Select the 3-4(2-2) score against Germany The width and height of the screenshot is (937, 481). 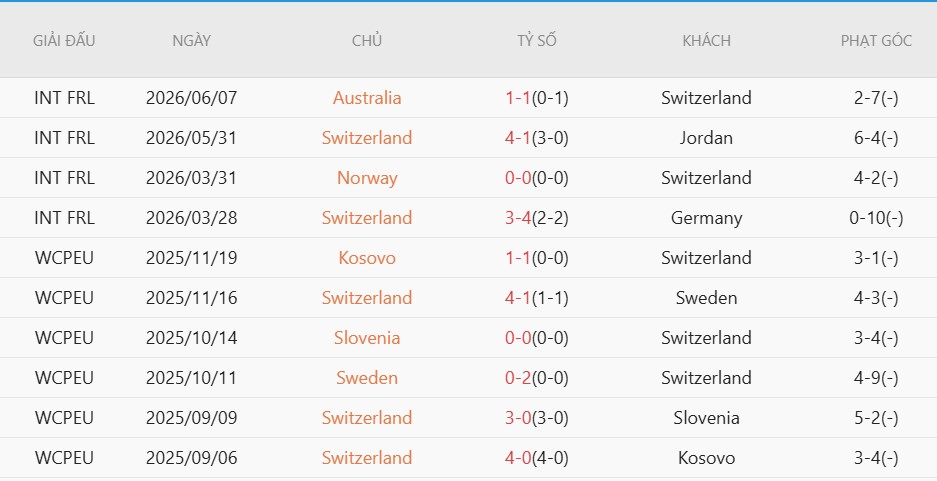pos(537,217)
